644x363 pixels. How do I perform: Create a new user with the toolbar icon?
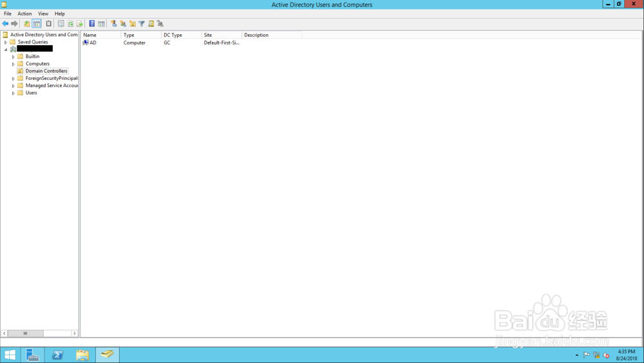pyautogui.click(x=114, y=24)
